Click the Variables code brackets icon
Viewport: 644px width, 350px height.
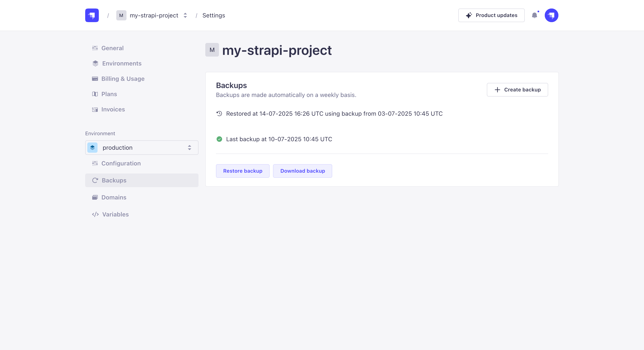(95, 214)
